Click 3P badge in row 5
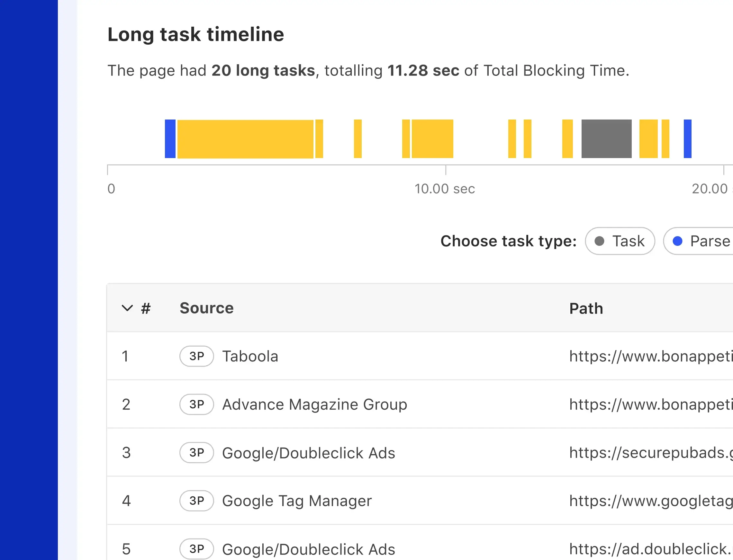The width and height of the screenshot is (733, 560). (196, 549)
